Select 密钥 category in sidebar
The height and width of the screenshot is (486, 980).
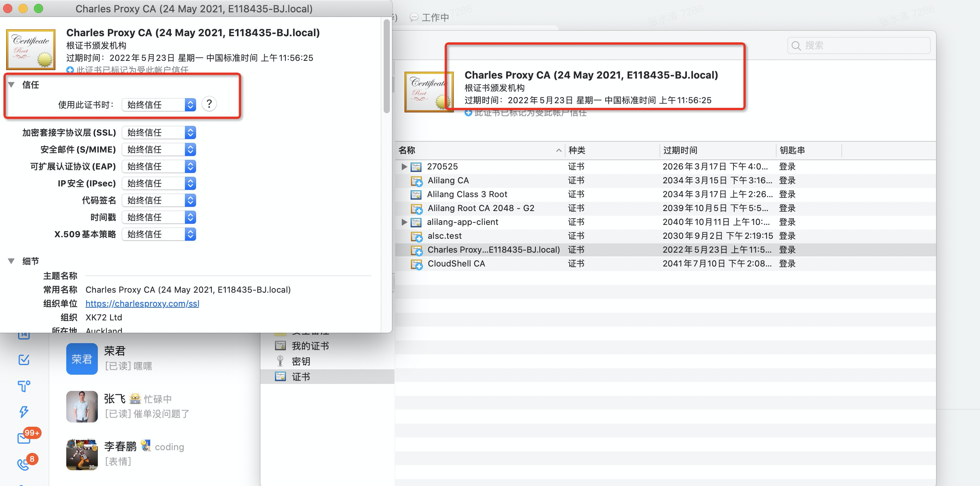point(327,361)
